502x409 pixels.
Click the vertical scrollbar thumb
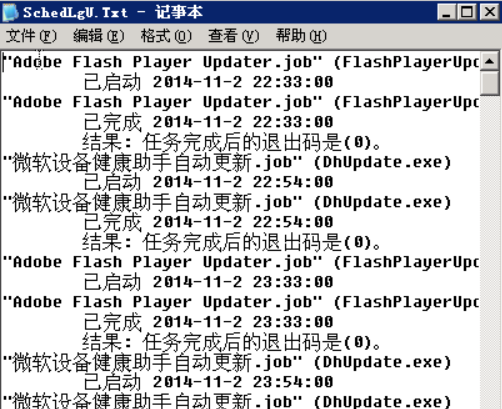point(490,83)
